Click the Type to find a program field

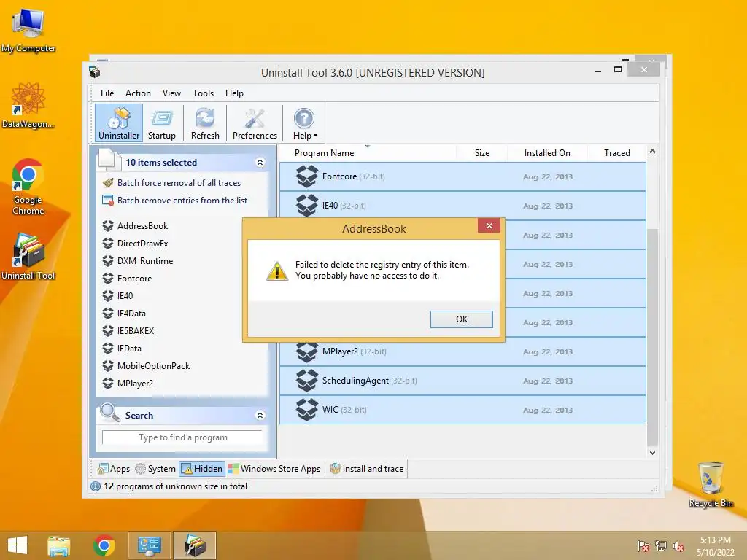point(183,437)
